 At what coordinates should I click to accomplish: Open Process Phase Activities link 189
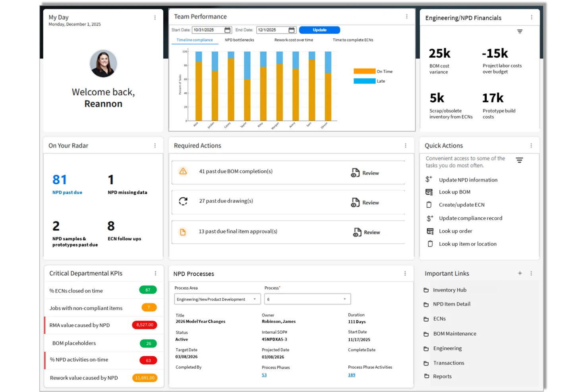(x=352, y=375)
